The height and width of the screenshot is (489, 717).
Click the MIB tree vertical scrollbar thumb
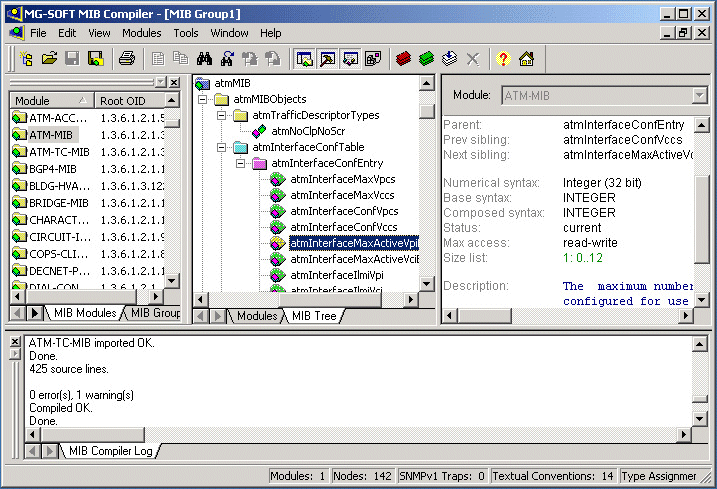(427, 112)
